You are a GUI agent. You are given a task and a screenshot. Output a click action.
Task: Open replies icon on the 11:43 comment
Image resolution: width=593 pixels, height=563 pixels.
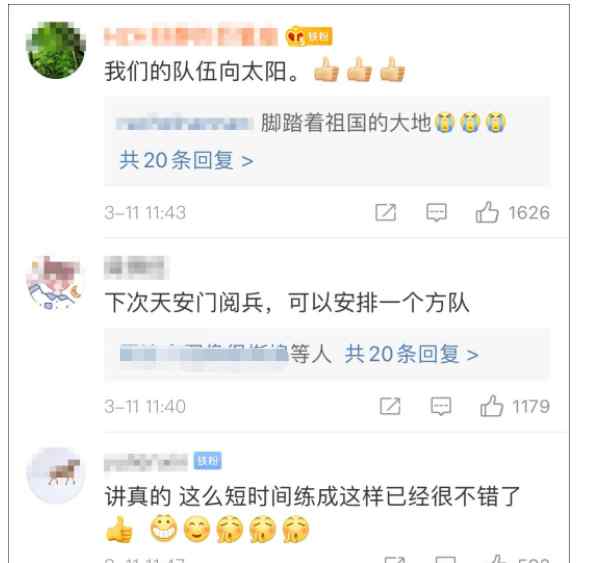click(x=436, y=212)
